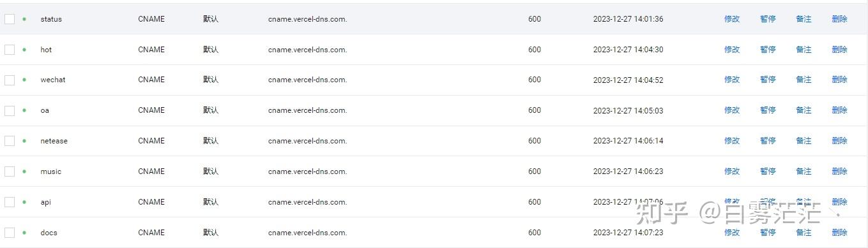Tick the music record checkbox
The height and width of the screenshot is (248, 868).
(x=10, y=171)
